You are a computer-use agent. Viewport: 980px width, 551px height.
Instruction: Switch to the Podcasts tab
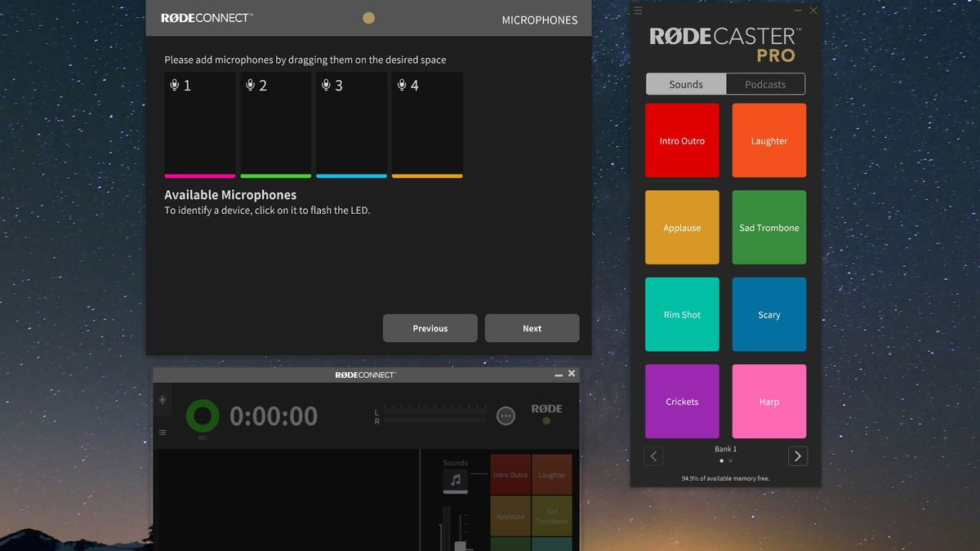(x=765, y=84)
